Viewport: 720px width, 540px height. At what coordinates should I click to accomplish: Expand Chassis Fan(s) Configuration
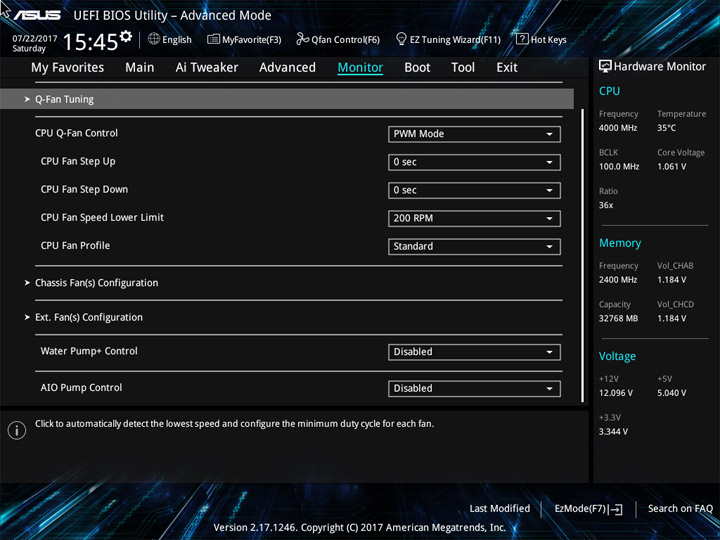[x=96, y=283]
